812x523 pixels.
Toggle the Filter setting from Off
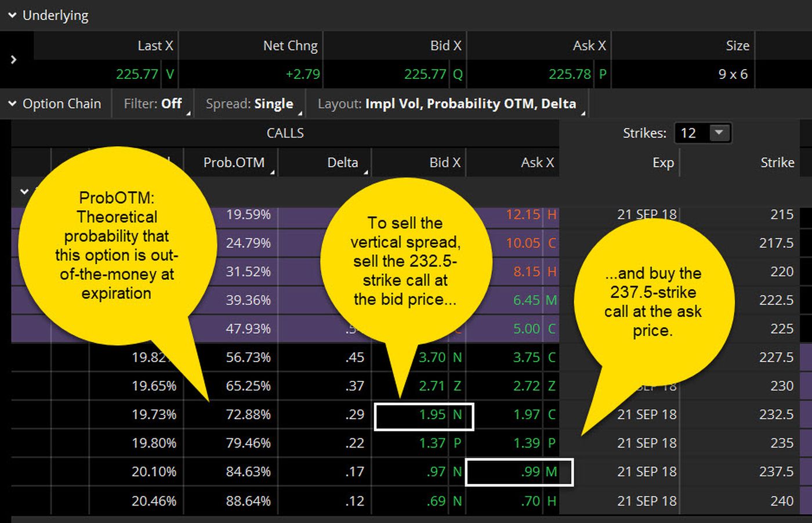(x=153, y=103)
